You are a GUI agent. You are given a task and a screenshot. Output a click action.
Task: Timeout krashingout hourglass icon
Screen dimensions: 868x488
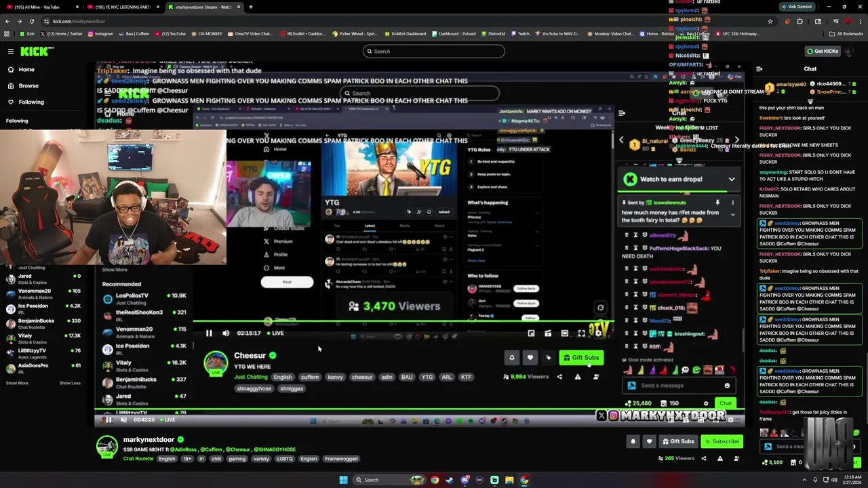[x=635, y=334]
